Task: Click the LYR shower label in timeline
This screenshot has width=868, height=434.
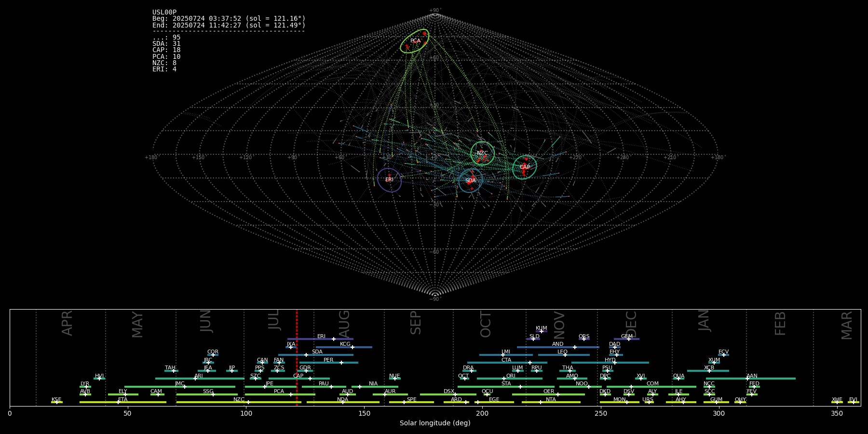Action: pos(85,384)
